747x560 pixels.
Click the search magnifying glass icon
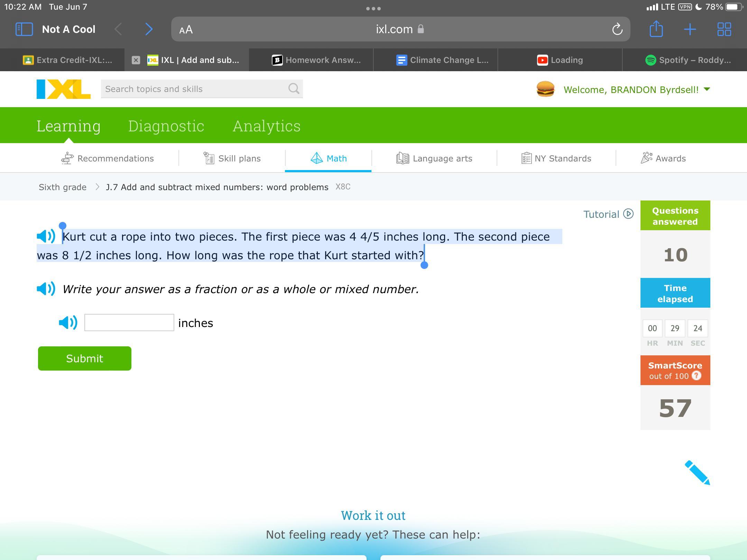coord(294,89)
